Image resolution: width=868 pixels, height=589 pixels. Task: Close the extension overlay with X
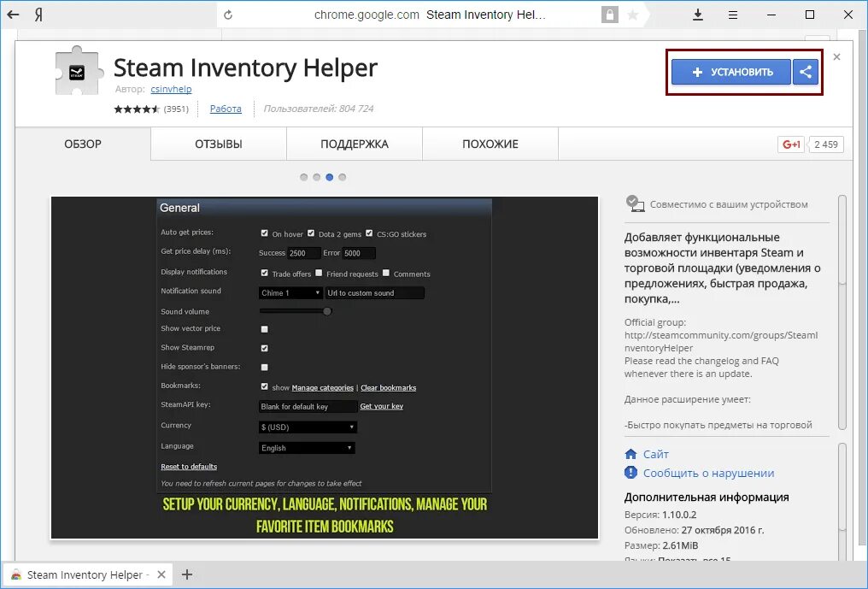[836, 56]
